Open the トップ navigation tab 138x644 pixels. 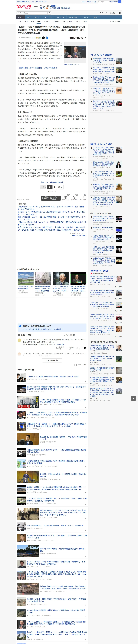point(20,17)
